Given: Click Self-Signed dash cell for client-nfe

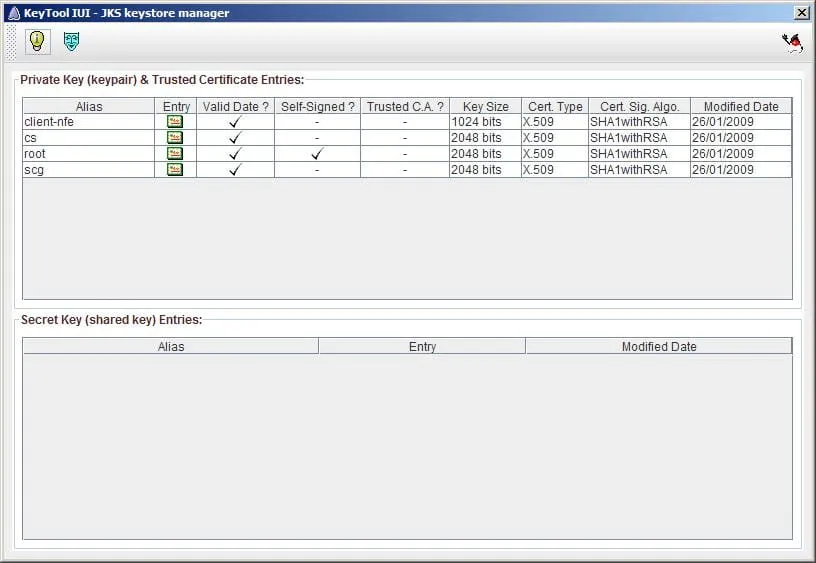Looking at the screenshot, I should pyautogui.click(x=317, y=122).
